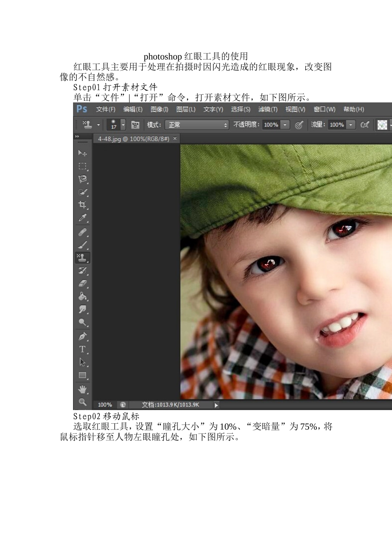Image resolution: width=392 pixels, height=555 pixels.
Task: Open the 帮助(H) menu
Action: (x=354, y=109)
